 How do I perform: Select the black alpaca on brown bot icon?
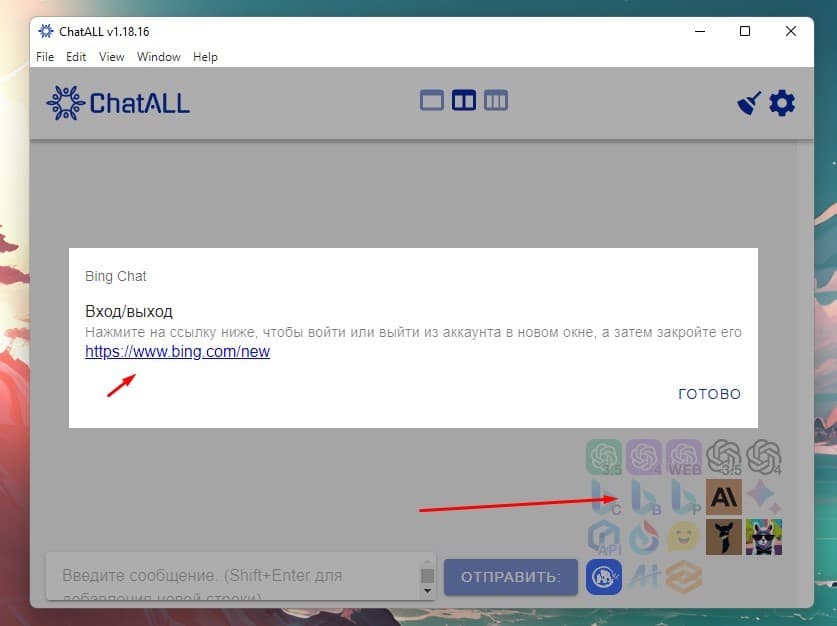pos(724,537)
